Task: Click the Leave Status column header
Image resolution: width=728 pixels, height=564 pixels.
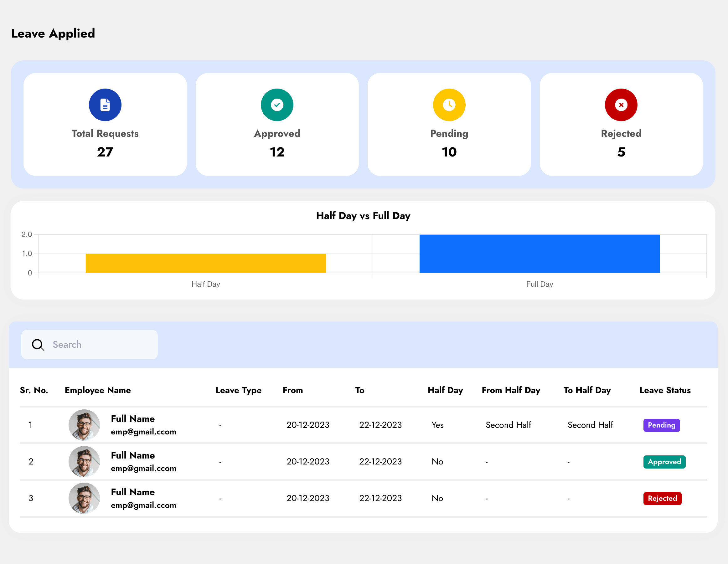Action: pyautogui.click(x=665, y=390)
